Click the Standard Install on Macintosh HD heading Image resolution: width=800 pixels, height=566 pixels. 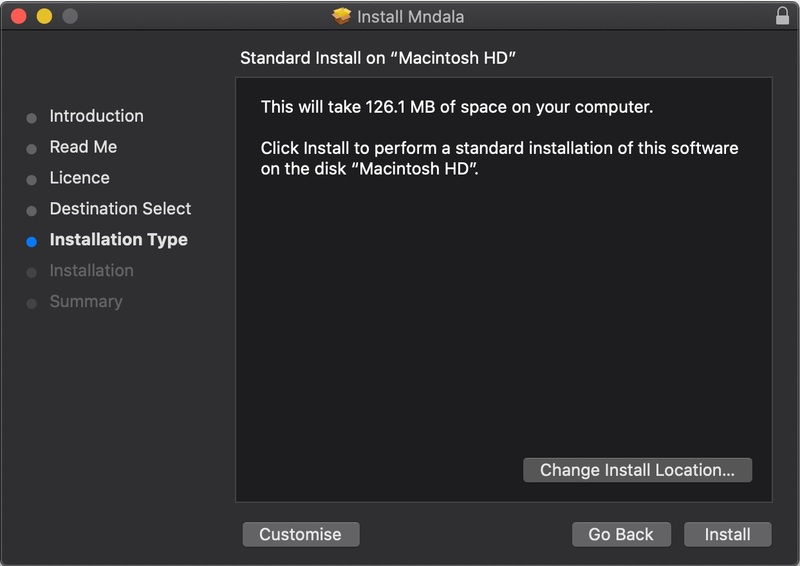tap(377, 58)
